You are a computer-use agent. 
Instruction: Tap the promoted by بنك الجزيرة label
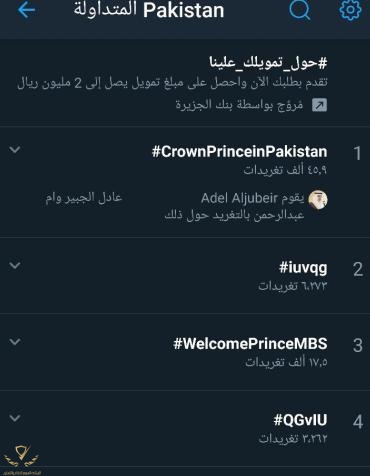pos(239,105)
